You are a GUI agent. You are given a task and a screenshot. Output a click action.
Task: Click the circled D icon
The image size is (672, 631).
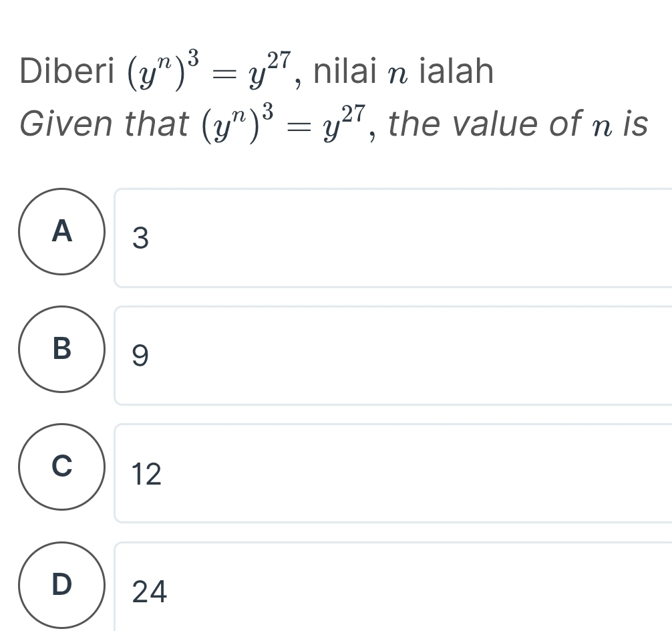pos(62,586)
